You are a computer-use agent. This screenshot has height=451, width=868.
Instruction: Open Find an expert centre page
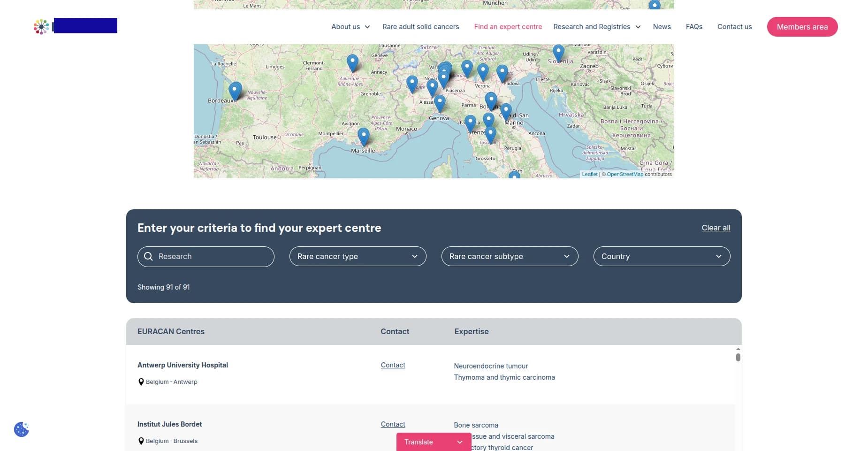pyautogui.click(x=508, y=27)
